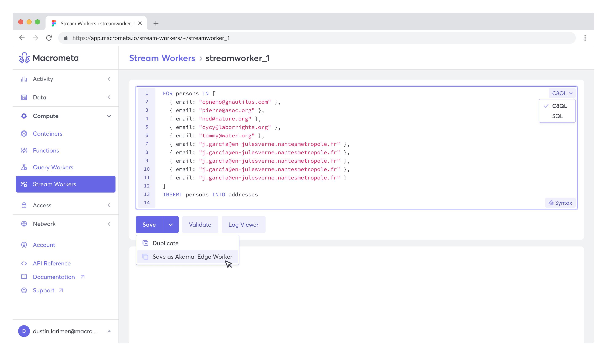607x364 pixels.
Task: Select Save as Akamai Edge Worker
Action: tap(192, 257)
